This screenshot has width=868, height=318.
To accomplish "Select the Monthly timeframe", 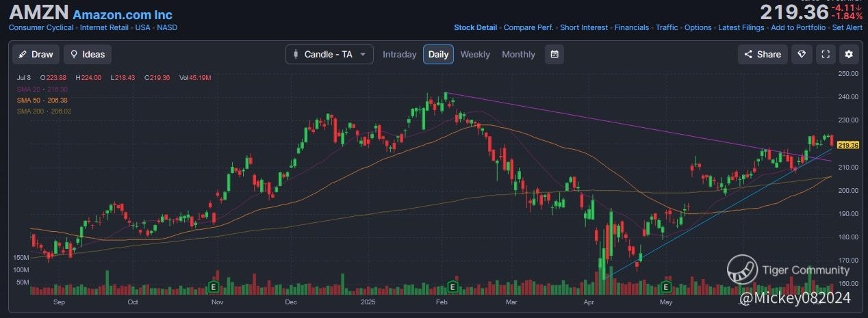I will 518,55.
